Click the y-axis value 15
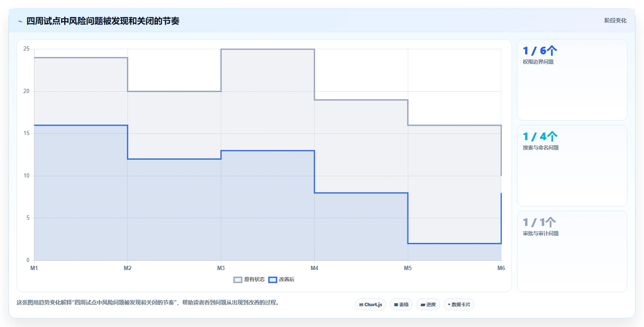 tap(26, 133)
